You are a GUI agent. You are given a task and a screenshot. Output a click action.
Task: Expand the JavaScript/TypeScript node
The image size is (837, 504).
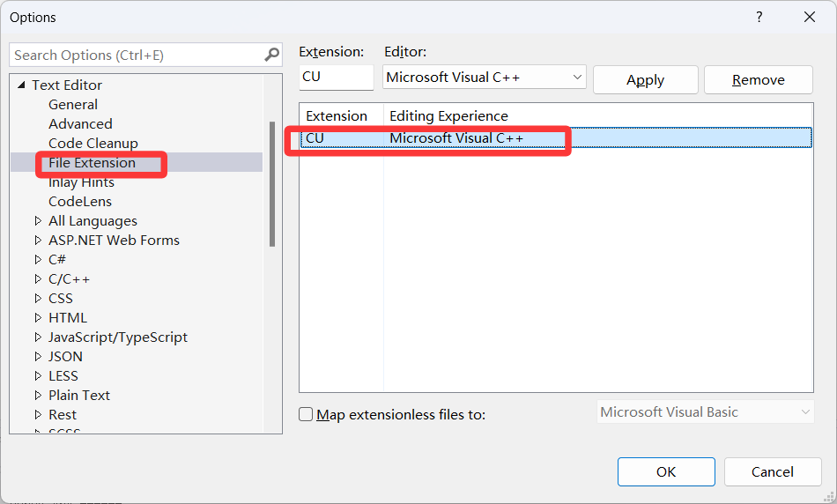coord(38,337)
